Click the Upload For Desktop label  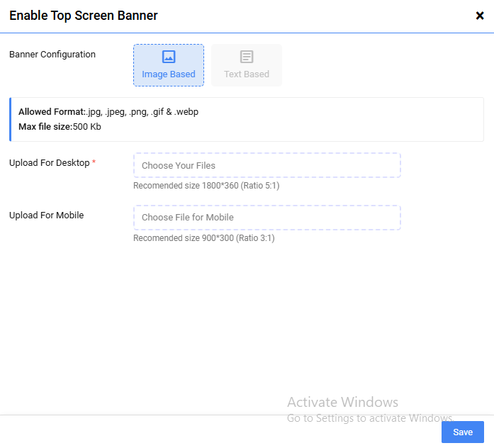(x=50, y=163)
